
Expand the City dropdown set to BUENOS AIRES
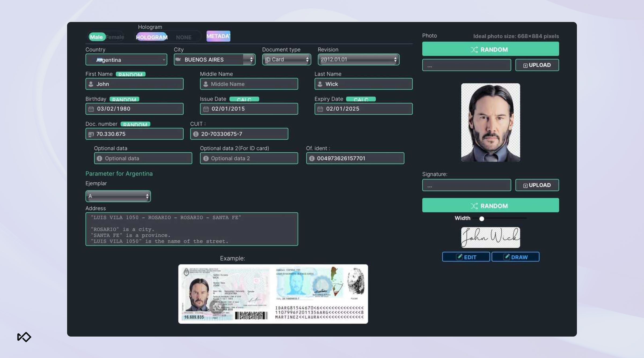(214, 59)
